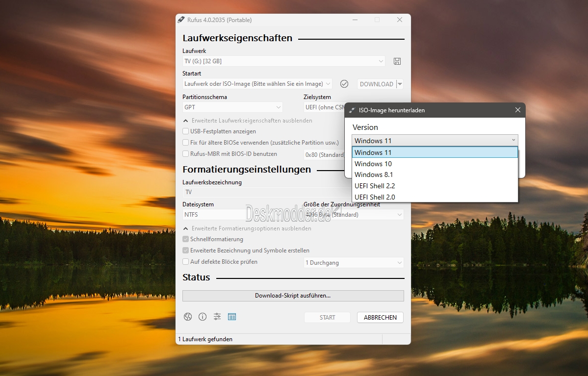
Task: Click the 1 Laufwerk gefunden status text
Action: click(x=205, y=339)
